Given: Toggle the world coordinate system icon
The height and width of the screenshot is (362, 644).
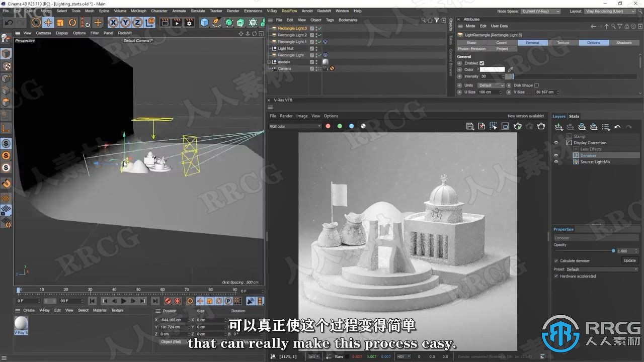Looking at the screenshot, I should click(150, 23).
